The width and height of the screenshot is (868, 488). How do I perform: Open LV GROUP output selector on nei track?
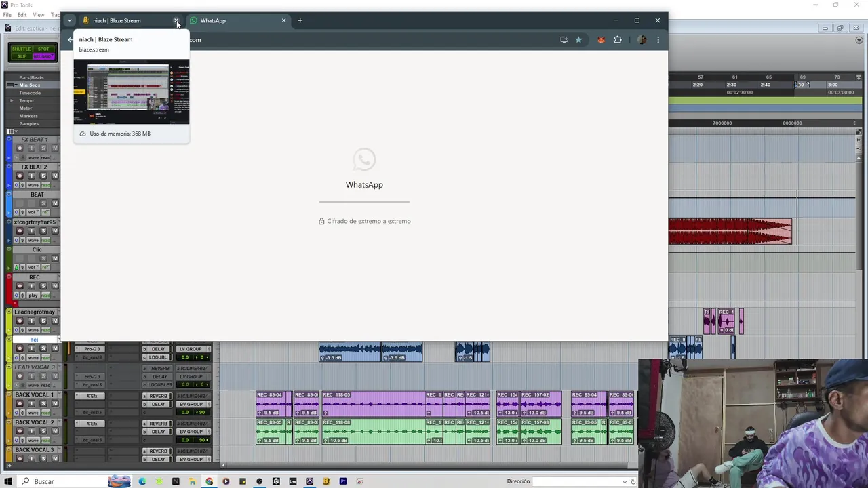(193, 349)
